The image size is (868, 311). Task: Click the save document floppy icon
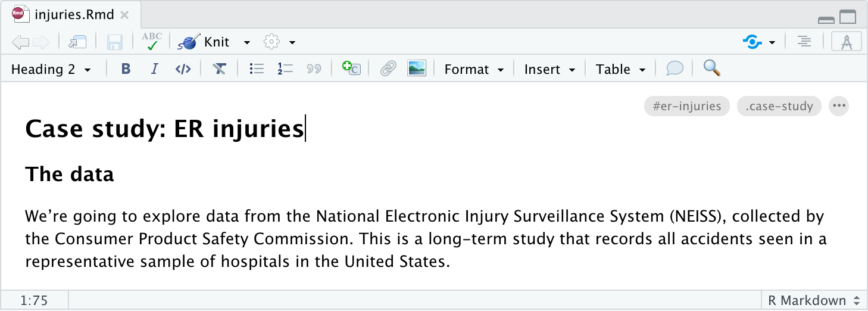[x=114, y=42]
